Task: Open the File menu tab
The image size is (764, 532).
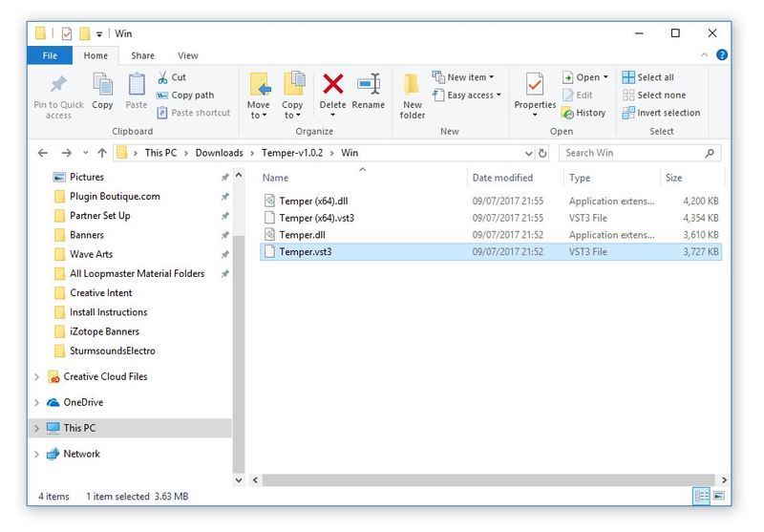Action: [50, 55]
